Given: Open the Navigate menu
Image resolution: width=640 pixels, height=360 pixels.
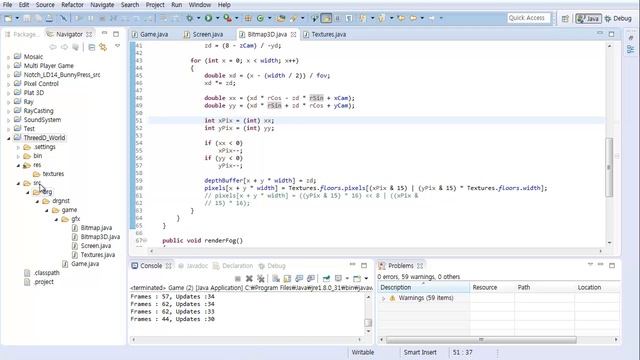Looking at the screenshot, I should pos(102,5).
